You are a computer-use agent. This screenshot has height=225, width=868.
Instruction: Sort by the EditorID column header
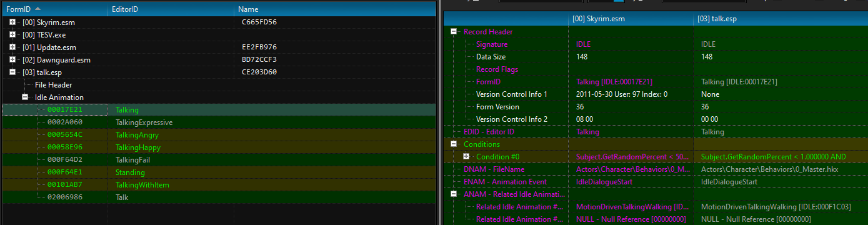point(171,9)
